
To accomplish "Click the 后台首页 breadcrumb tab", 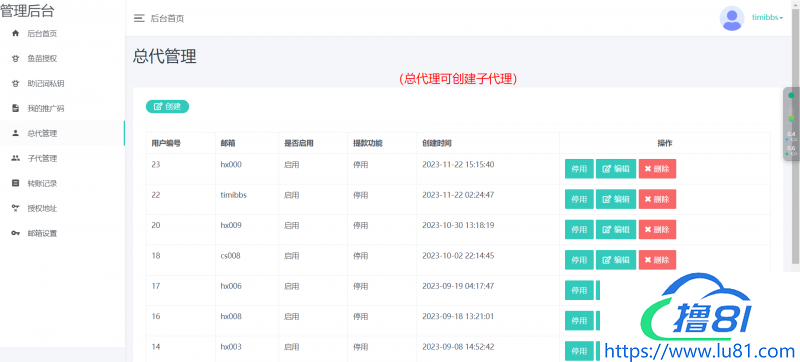I will [x=167, y=19].
